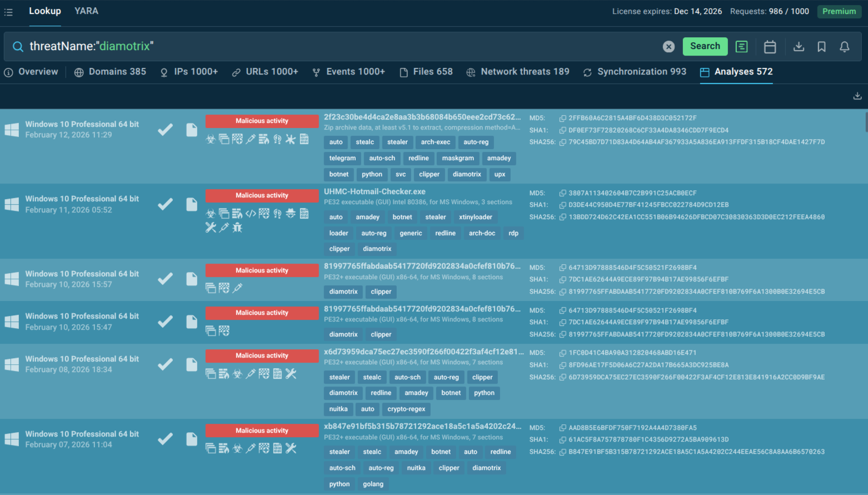Click the export download icon above the results list
Image resolution: width=868 pixels, height=495 pixels.
point(857,96)
